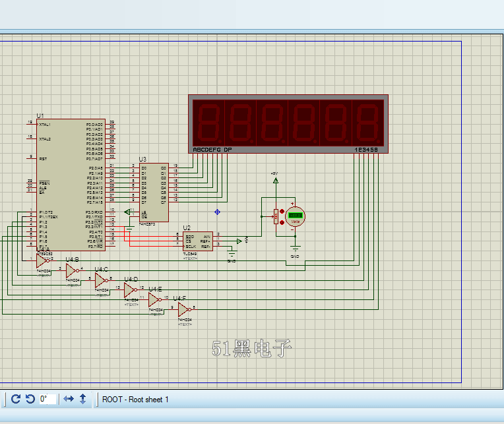Screen dimensions: 504x424
Task: Click the blue origin marker on sheet
Action: (217, 212)
